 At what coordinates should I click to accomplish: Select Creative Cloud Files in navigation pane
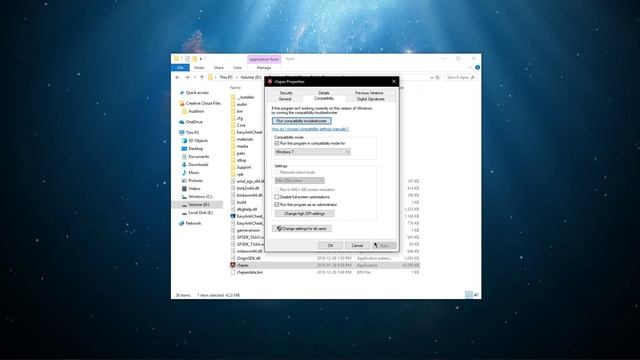click(203, 103)
